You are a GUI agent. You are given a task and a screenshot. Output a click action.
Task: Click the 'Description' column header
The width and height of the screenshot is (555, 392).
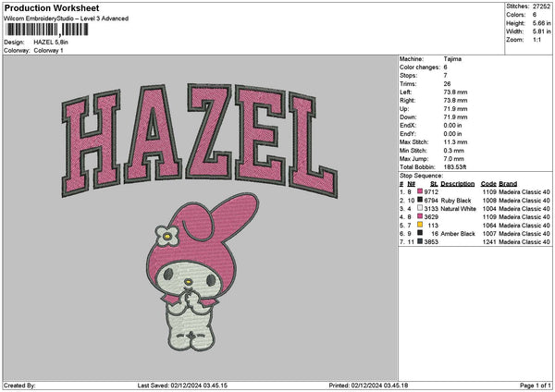[458, 184]
